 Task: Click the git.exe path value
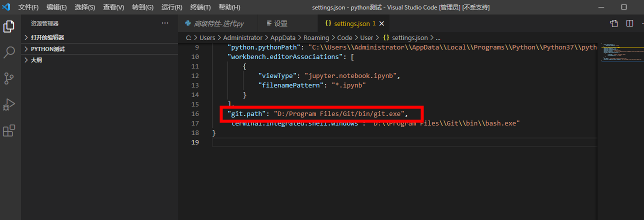pyautogui.click(x=339, y=113)
